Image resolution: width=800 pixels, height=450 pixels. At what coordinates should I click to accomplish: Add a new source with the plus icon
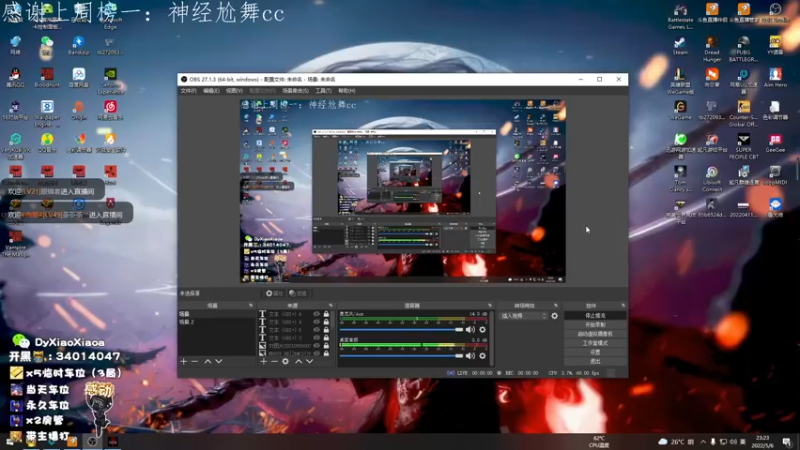tap(263, 361)
